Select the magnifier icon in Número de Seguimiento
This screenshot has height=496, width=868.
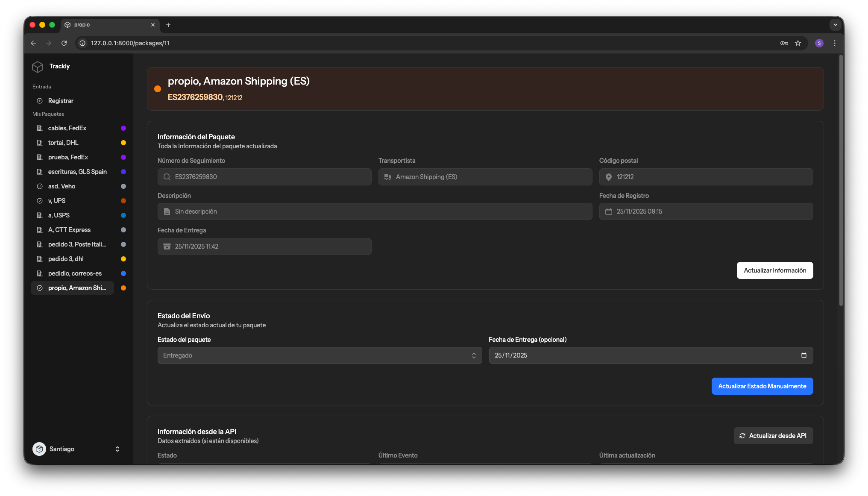[x=167, y=177]
